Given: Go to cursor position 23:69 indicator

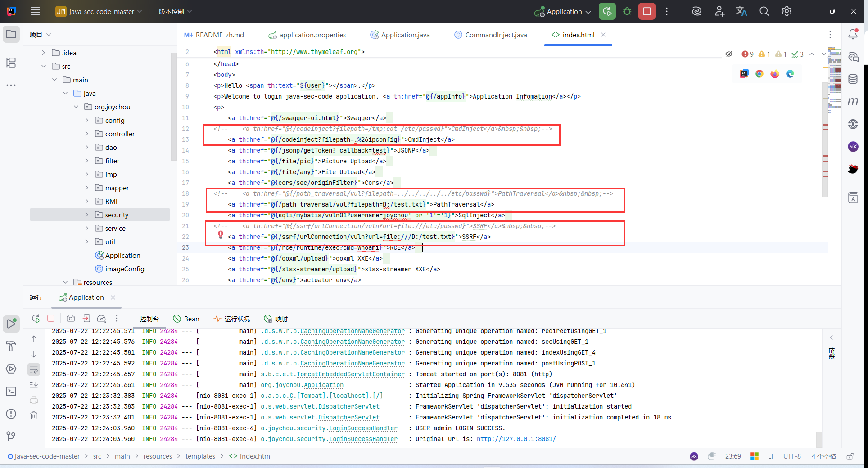Looking at the screenshot, I should click(x=733, y=456).
